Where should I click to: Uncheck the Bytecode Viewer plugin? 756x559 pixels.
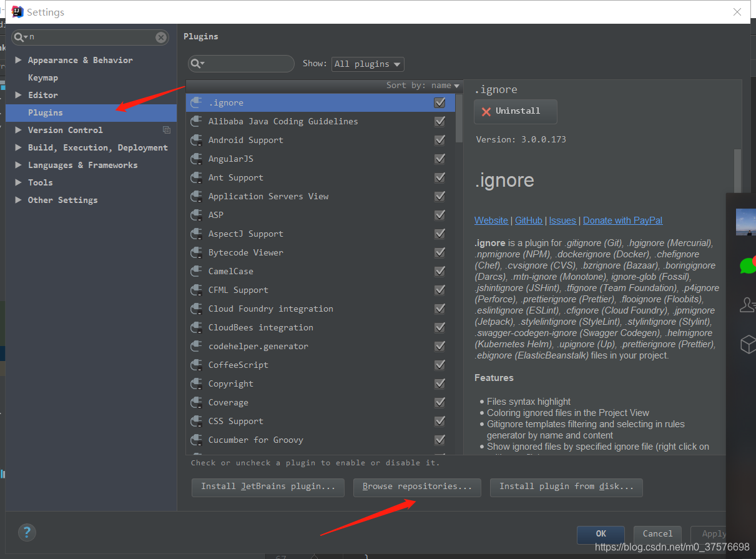[439, 252]
